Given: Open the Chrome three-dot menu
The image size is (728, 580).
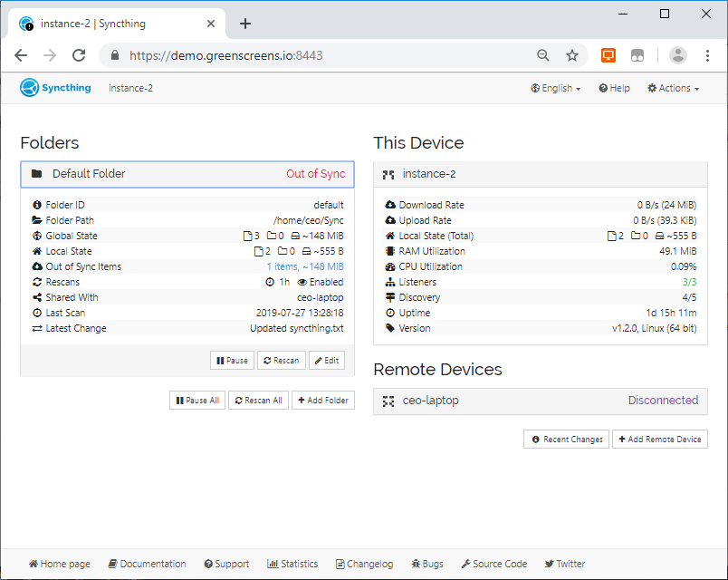Looking at the screenshot, I should (x=707, y=55).
